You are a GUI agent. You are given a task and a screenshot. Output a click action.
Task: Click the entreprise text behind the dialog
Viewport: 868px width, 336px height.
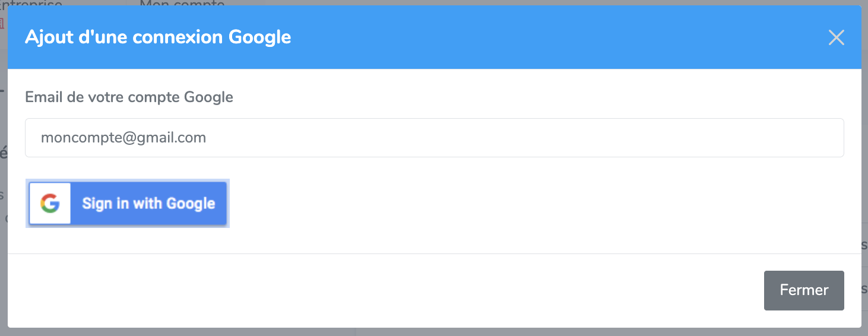[33, 4]
